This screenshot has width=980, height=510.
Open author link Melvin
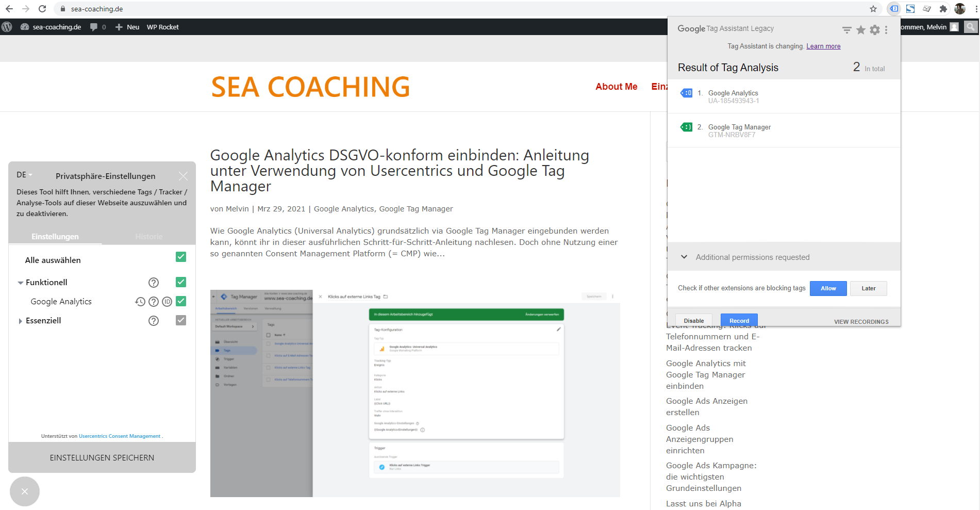pos(237,209)
